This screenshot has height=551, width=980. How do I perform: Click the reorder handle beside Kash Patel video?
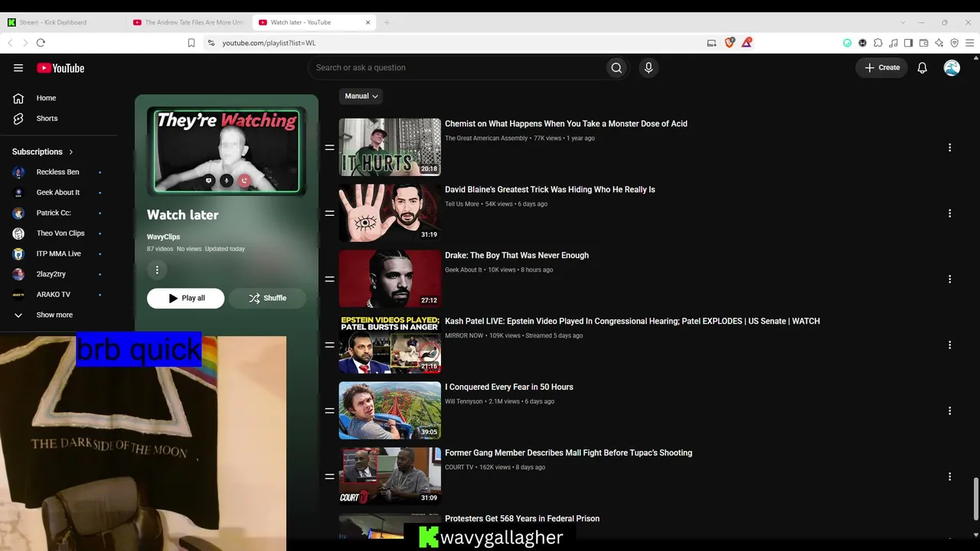tap(329, 345)
